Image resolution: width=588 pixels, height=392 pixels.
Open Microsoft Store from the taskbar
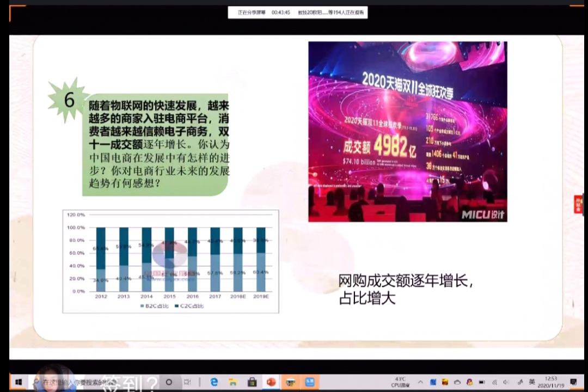[x=252, y=382]
